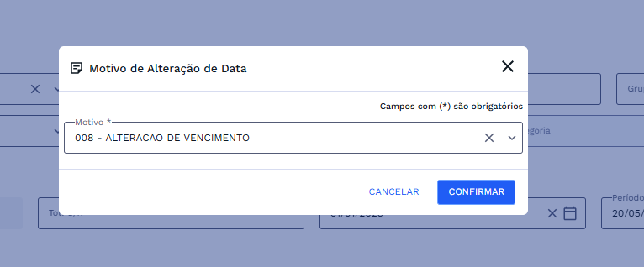Click the Motivo * field label
Screen dimensions: 644x267
pyautogui.click(x=93, y=122)
